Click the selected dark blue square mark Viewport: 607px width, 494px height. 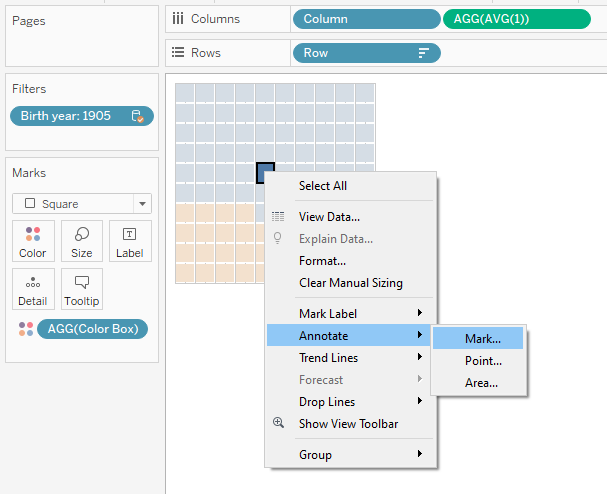click(264, 171)
